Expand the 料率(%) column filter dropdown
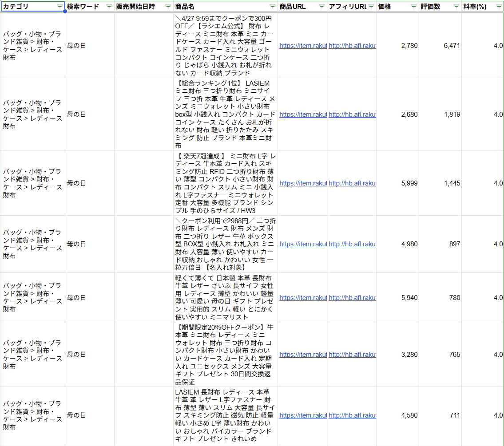 (x=498, y=7)
